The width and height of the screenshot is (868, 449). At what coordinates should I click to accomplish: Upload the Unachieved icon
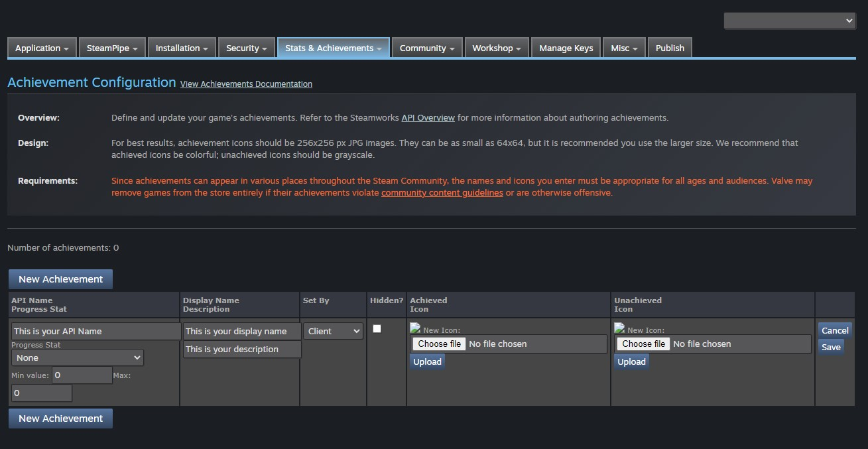tap(631, 361)
